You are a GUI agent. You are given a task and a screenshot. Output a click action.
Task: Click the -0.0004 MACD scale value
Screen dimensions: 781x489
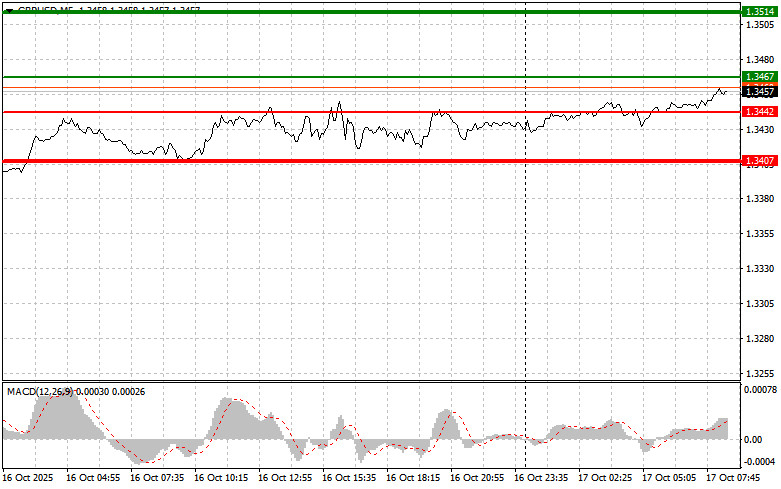pos(759,461)
